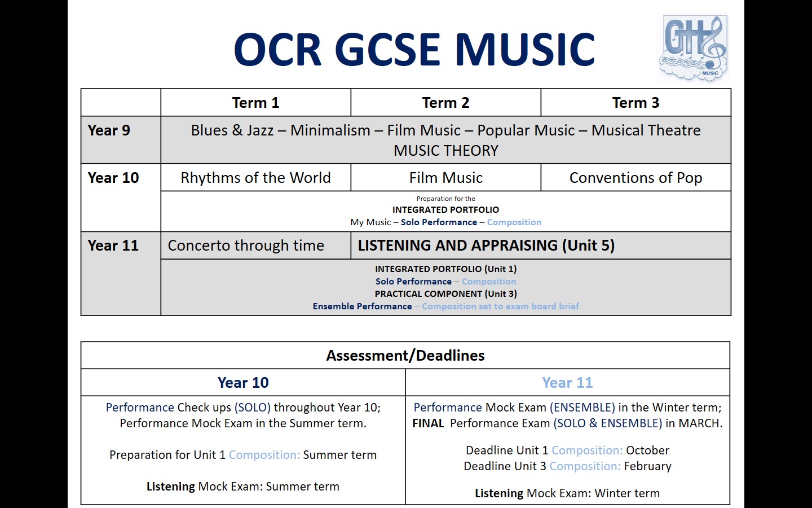
Task: Click the Listening Mock Exam: Summer term line
Action: (243, 487)
